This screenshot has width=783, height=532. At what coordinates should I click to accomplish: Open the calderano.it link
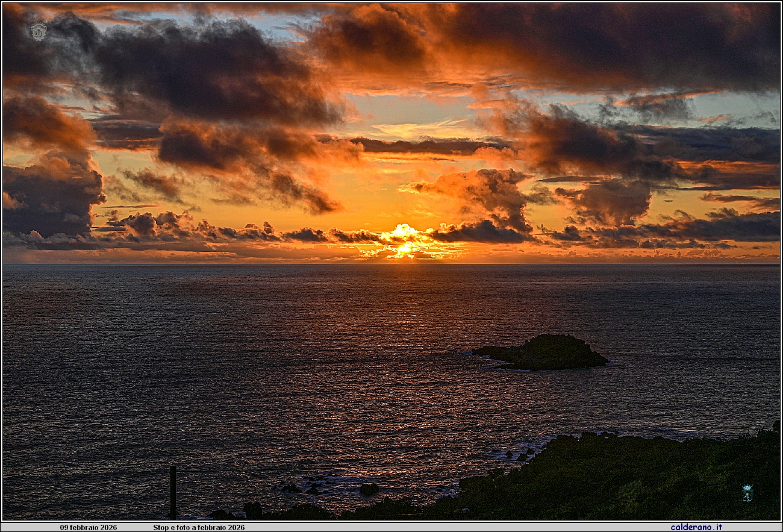point(696,527)
